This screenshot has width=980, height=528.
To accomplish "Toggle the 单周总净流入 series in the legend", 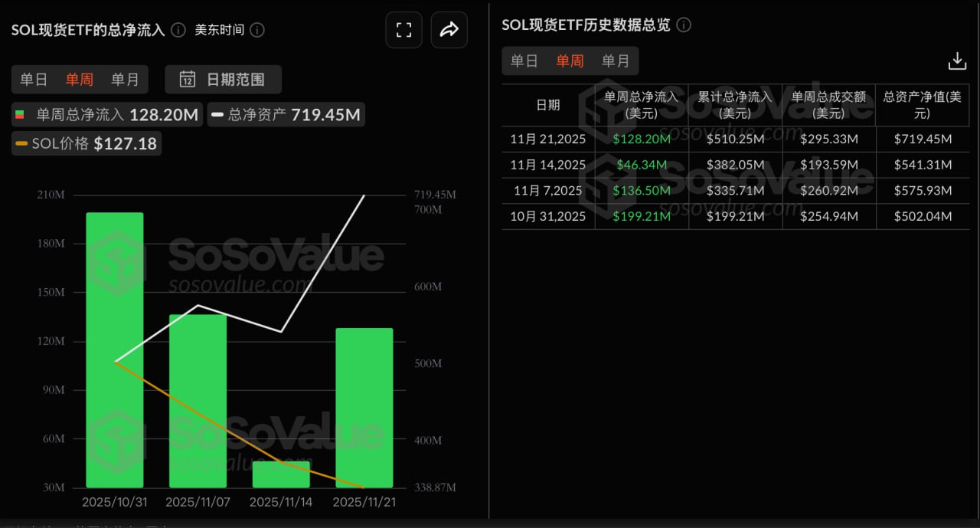I will coord(105,114).
